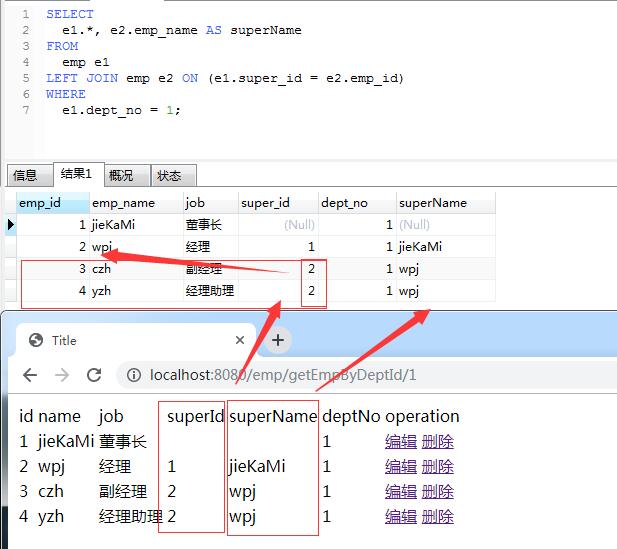Click 编辑 link for czh row

coord(401,492)
